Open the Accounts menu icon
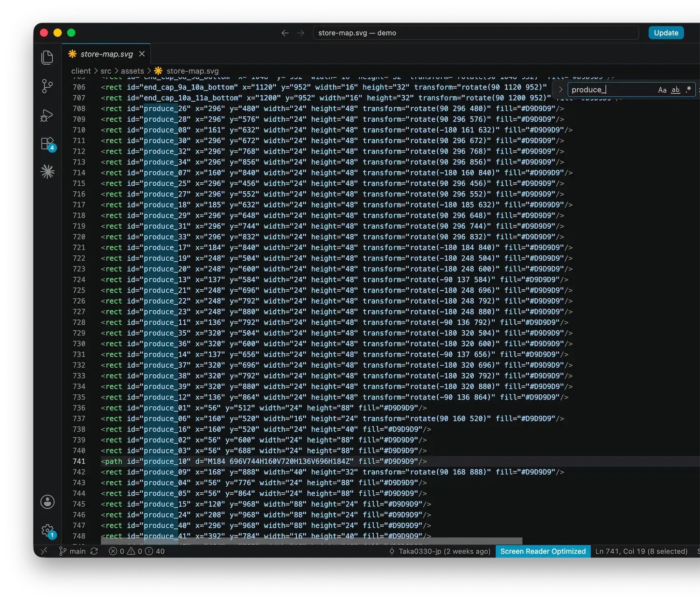The height and width of the screenshot is (601, 700). 47,502
